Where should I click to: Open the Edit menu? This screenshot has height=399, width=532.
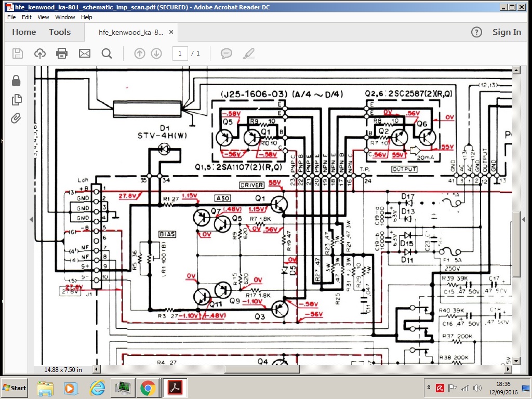[x=26, y=17]
